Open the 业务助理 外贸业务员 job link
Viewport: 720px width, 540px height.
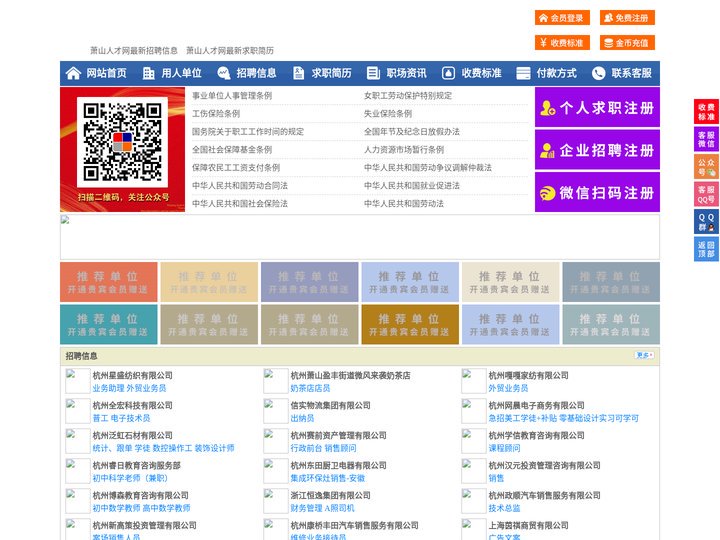(x=129, y=388)
